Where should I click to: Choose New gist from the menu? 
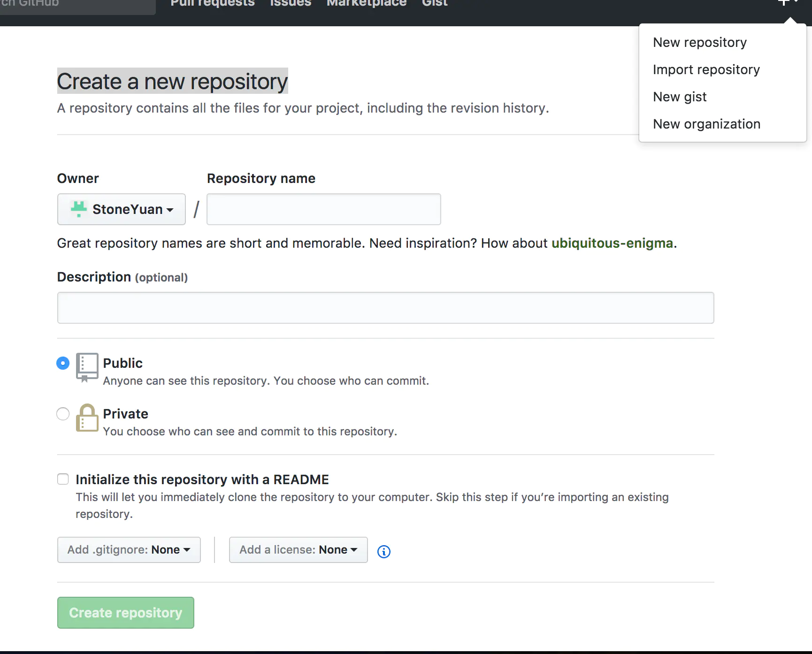click(680, 97)
